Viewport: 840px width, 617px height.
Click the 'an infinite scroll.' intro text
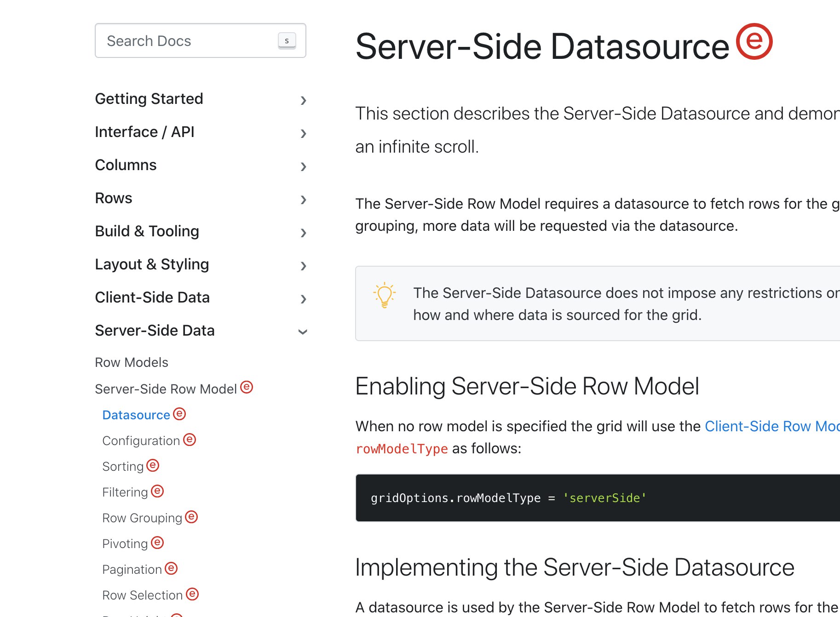(x=417, y=147)
